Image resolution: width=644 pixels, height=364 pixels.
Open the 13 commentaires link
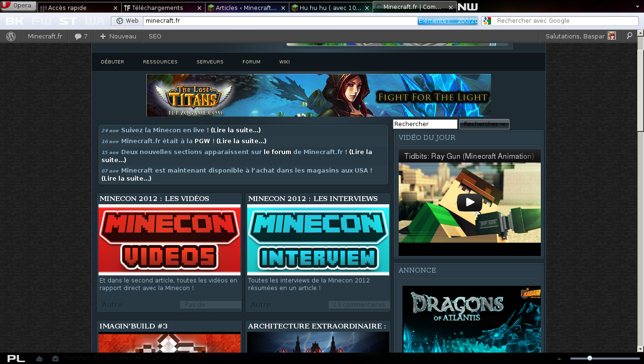(x=359, y=305)
